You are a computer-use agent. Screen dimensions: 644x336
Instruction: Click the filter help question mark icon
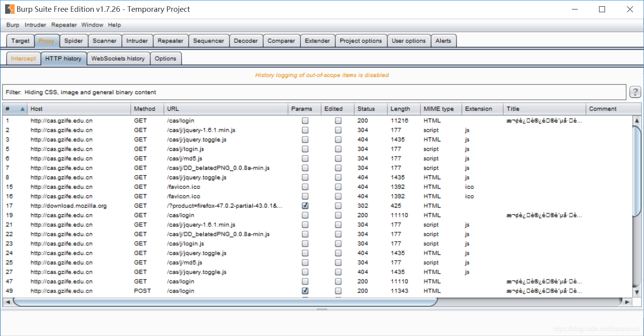(635, 92)
